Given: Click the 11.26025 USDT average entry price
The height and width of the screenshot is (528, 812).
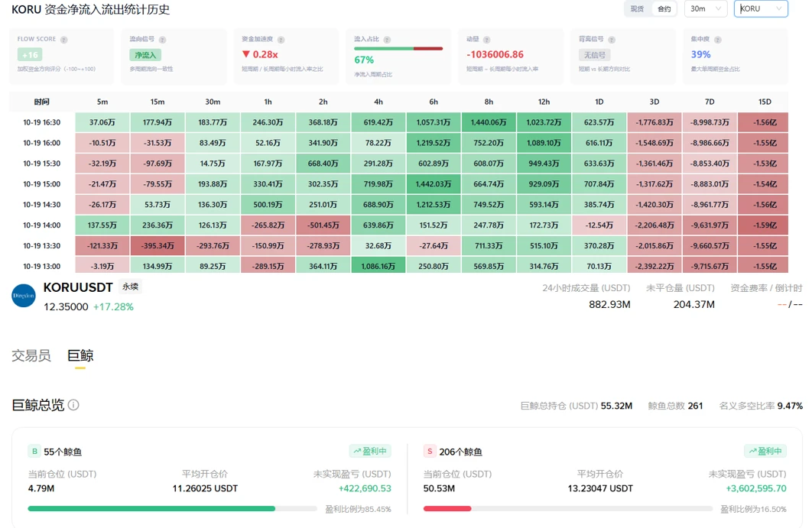Looking at the screenshot, I should pos(205,488).
